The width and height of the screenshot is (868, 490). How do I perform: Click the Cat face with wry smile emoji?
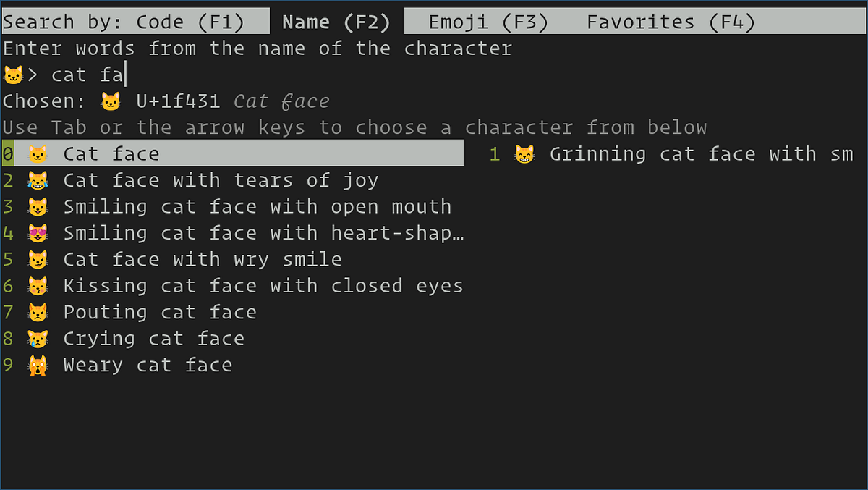pyautogui.click(x=37, y=258)
